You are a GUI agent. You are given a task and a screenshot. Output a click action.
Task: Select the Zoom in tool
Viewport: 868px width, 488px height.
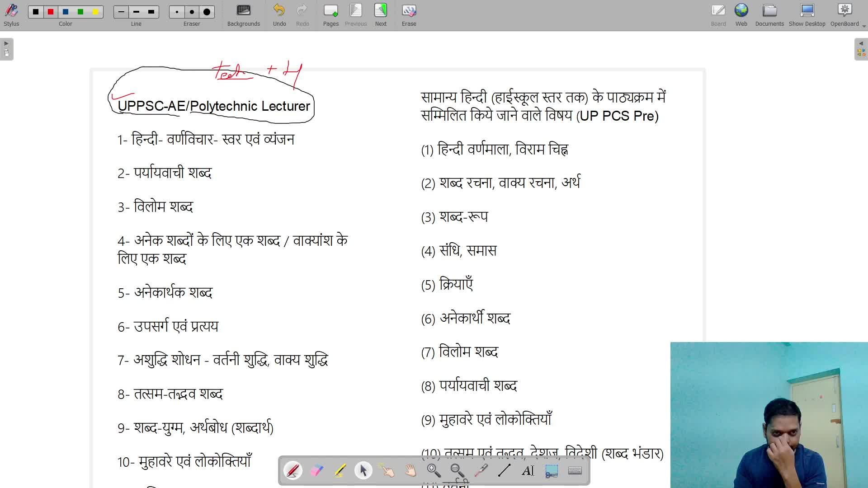434,471
